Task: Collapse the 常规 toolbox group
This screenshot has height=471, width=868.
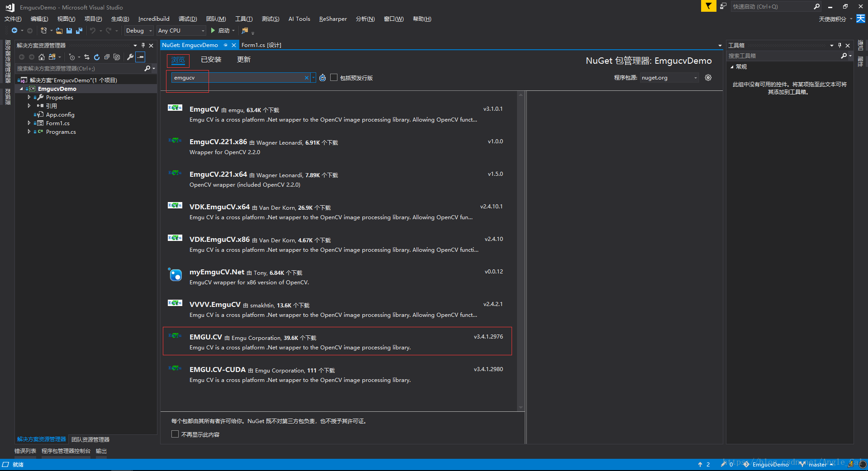Action: click(x=732, y=66)
